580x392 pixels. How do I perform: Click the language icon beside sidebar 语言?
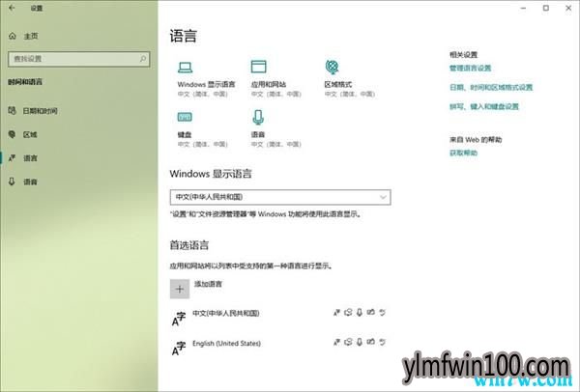tap(12, 158)
